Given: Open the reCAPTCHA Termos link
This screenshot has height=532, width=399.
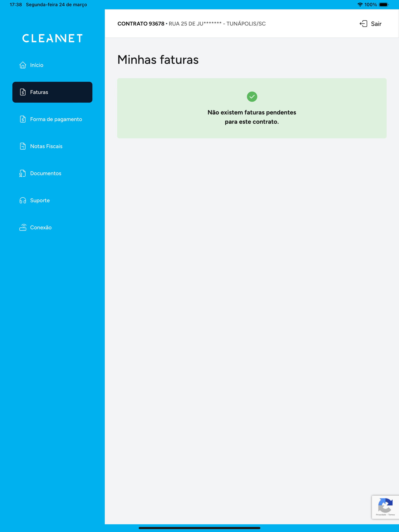Looking at the screenshot, I should click(x=391, y=515).
